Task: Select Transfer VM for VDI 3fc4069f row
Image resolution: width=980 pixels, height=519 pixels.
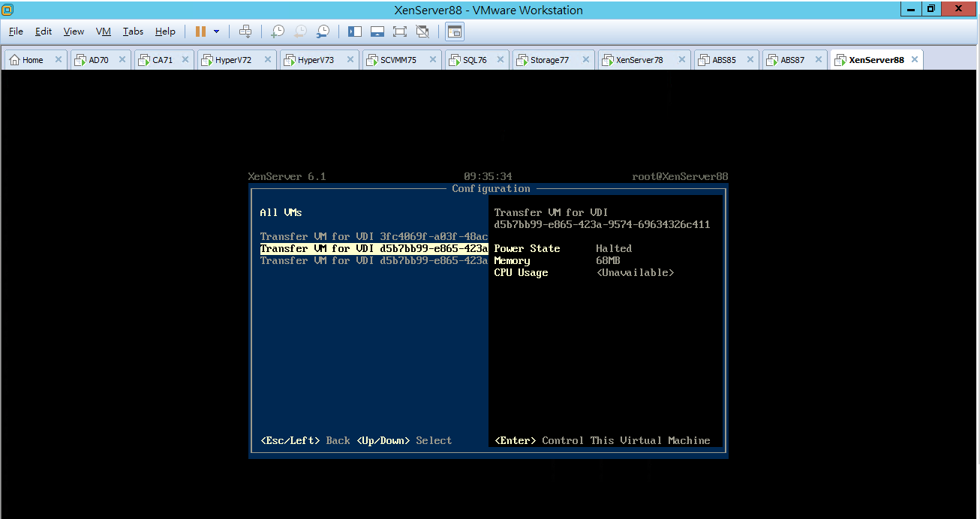Action: tap(374, 237)
